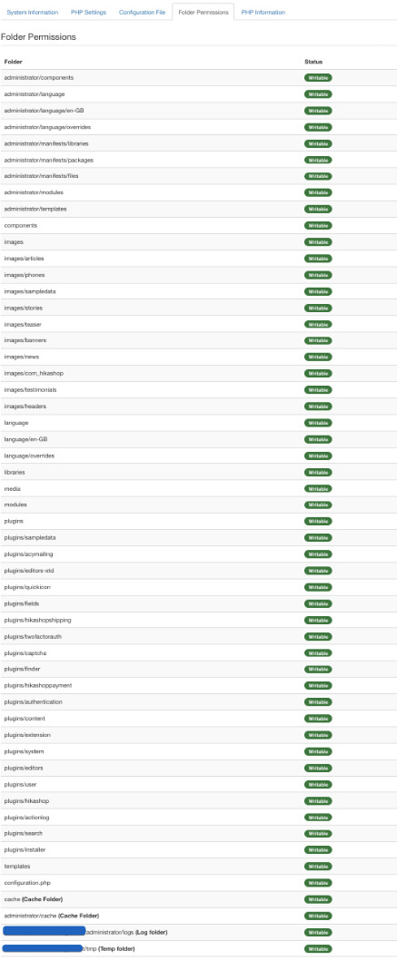Screen dimensions: 397x980
Task: Select the administrator/cache Cache Folder row
Action: (x=198, y=916)
